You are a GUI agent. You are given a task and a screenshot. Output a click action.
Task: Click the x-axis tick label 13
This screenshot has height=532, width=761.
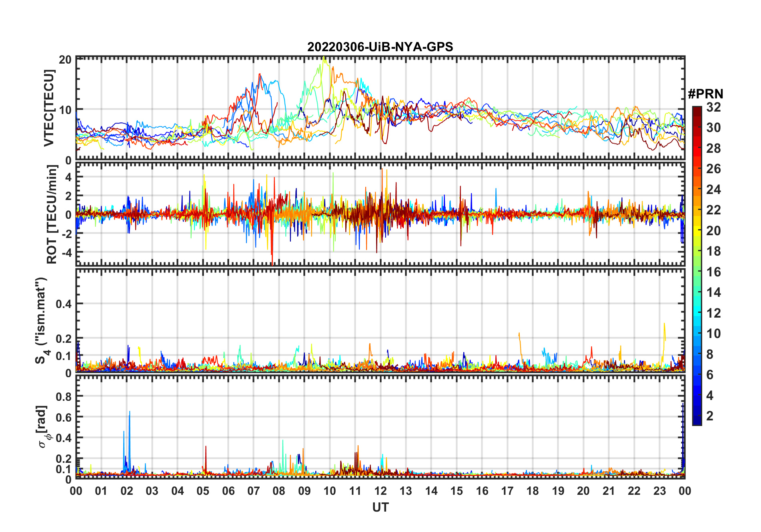[x=406, y=491]
